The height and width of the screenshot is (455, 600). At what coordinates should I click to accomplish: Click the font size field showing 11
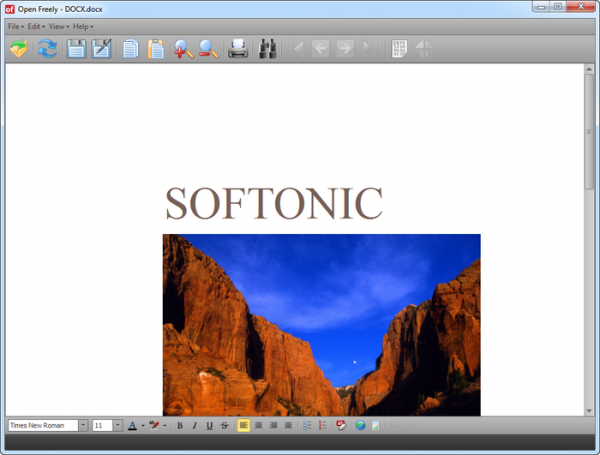click(102, 426)
